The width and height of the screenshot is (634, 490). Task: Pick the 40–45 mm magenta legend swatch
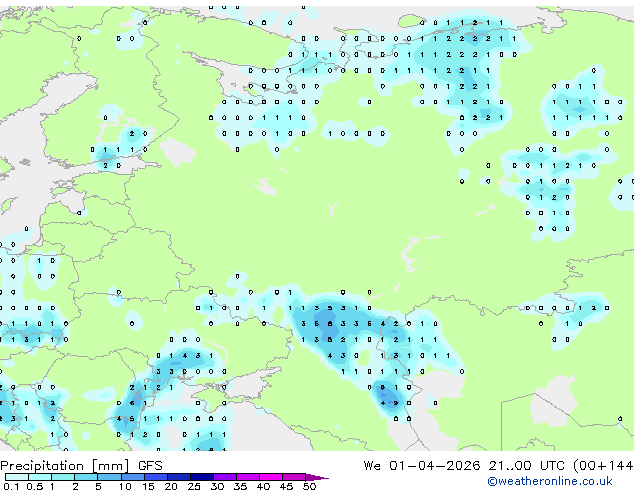tap(271, 477)
